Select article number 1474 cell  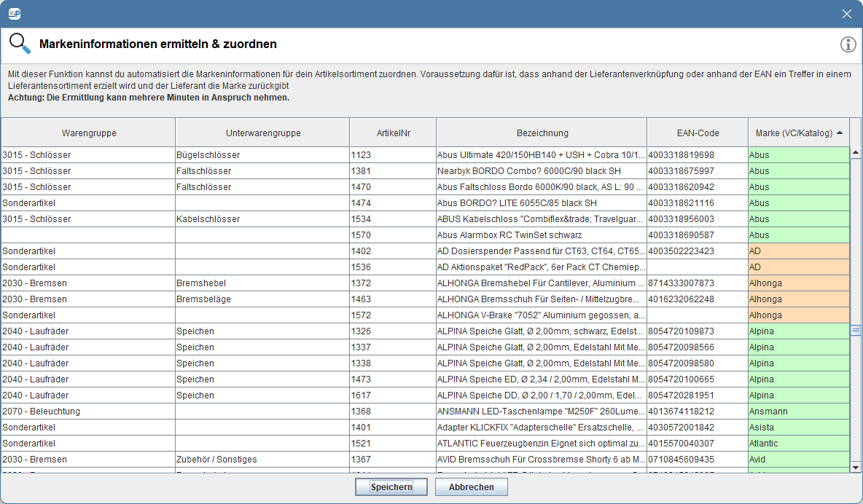393,203
